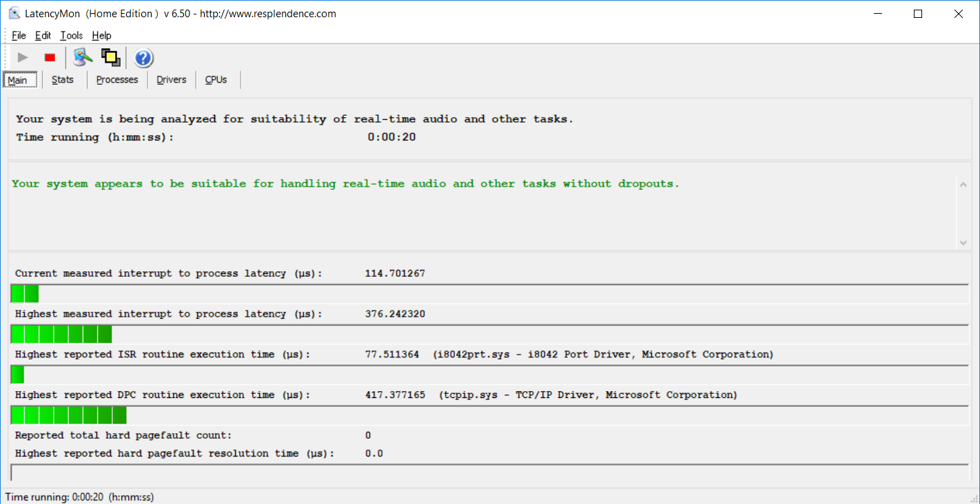Open help via blue question mark icon
This screenshot has height=504, width=980.
[143, 58]
